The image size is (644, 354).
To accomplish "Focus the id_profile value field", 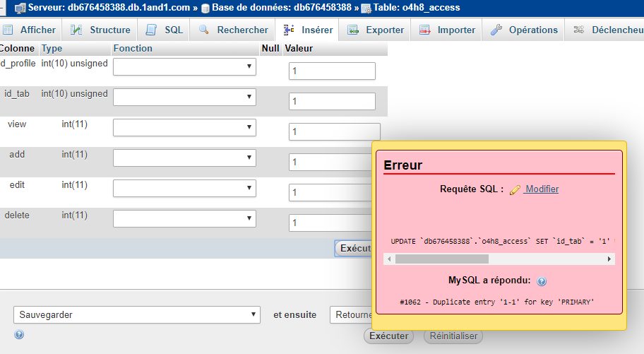I will 332,71.
